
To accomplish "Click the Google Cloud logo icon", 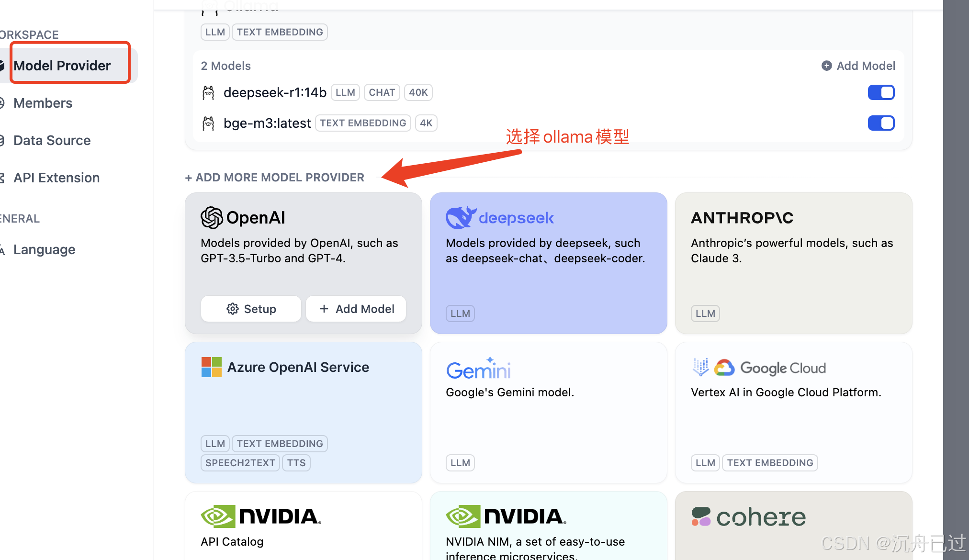I will pos(724,368).
